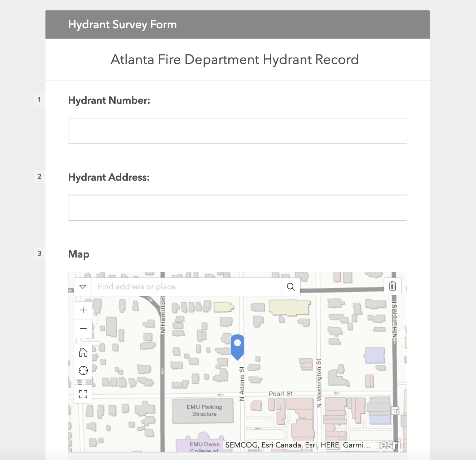Toggle fullscreen map view
476x460 pixels.
(x=83, y=394)
